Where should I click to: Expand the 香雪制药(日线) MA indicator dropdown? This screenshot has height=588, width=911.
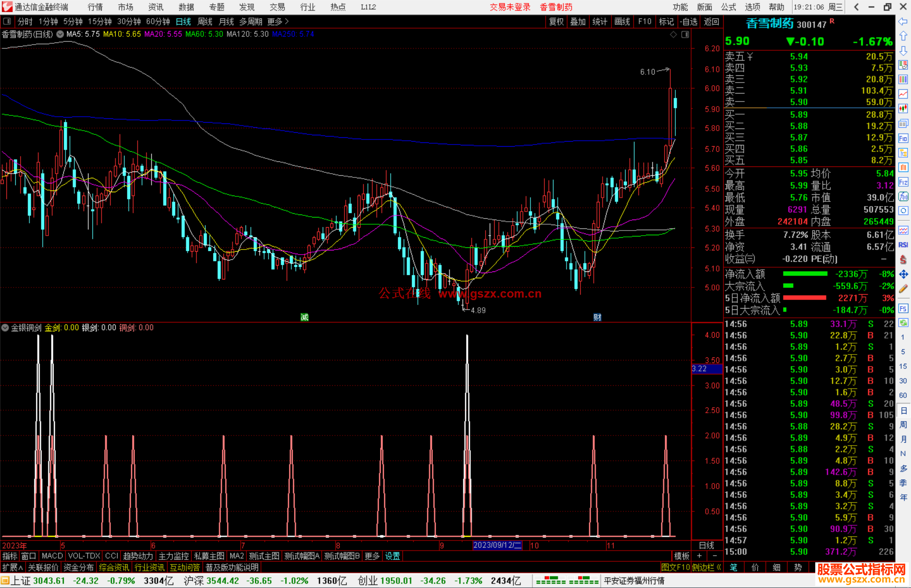[60, 34]
